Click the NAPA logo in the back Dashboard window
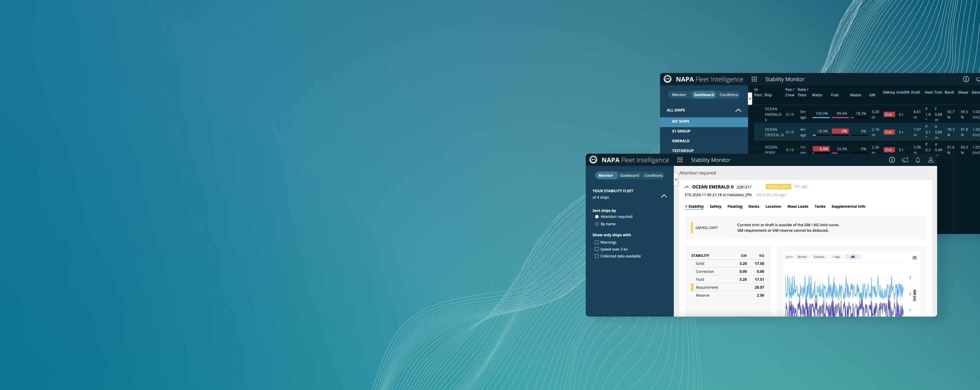This screenshot has height=390, width=980. (x=667, y=79)
